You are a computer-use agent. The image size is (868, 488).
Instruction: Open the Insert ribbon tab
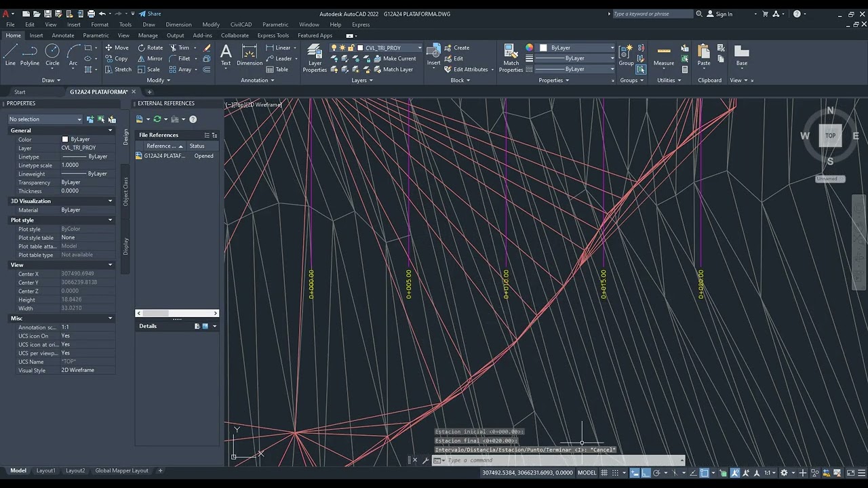(36, 35)
